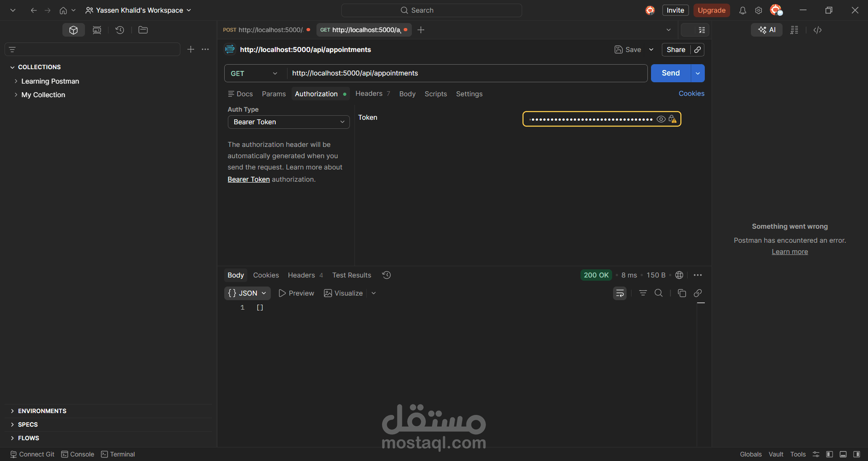Toggle word wrap in response body

620,293
